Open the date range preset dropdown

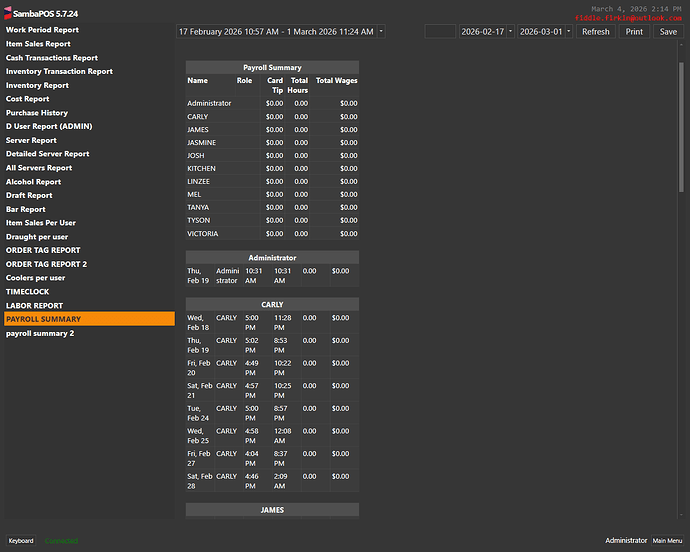[280, 32]
